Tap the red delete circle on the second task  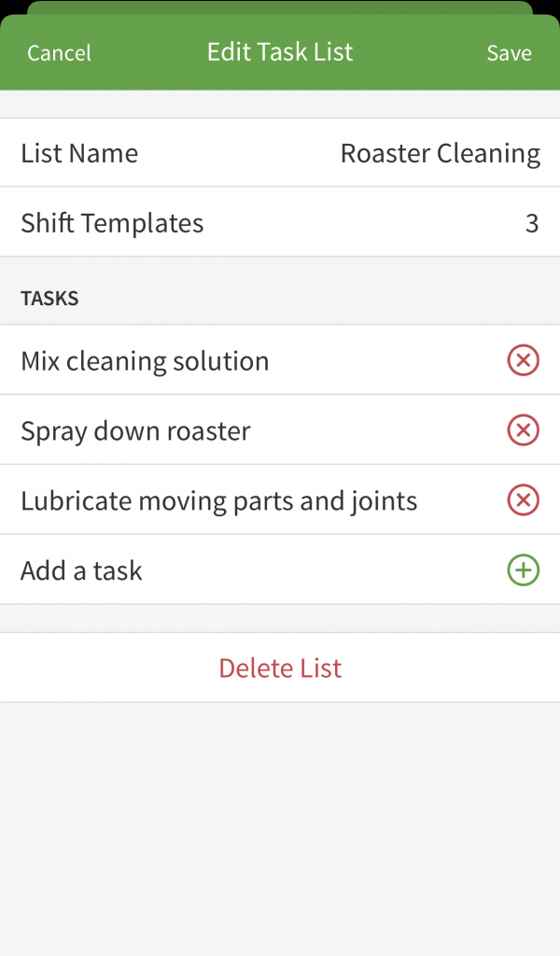pos(524,430)
